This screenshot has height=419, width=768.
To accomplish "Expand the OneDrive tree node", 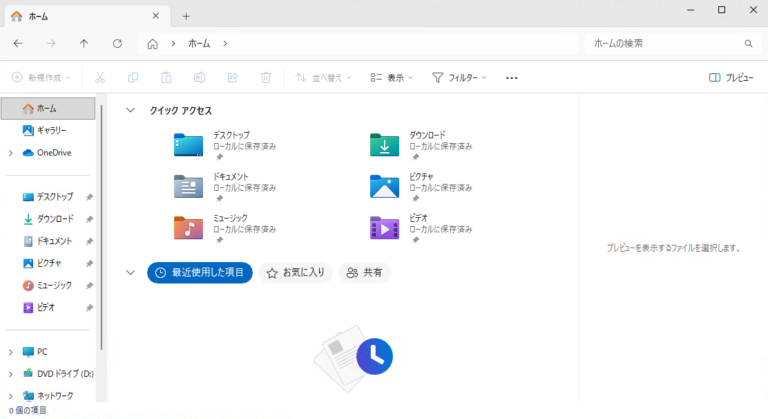I will coord(10,153).
